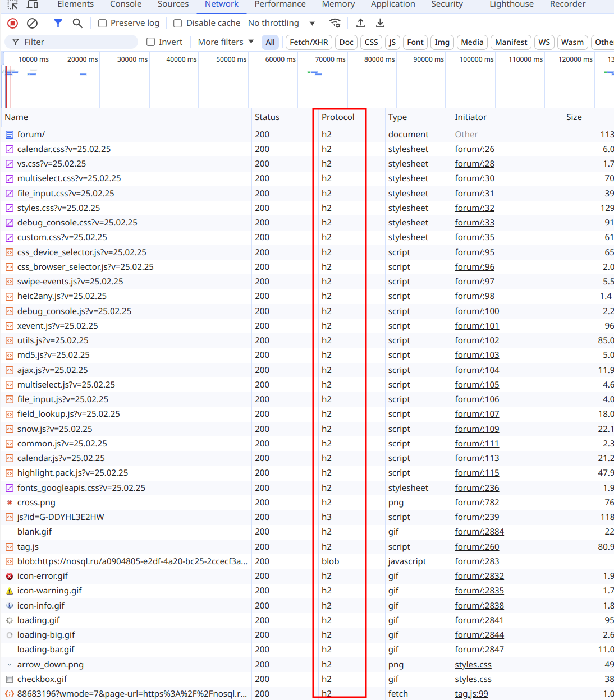Switch to the Console tab

pos(126,4)
